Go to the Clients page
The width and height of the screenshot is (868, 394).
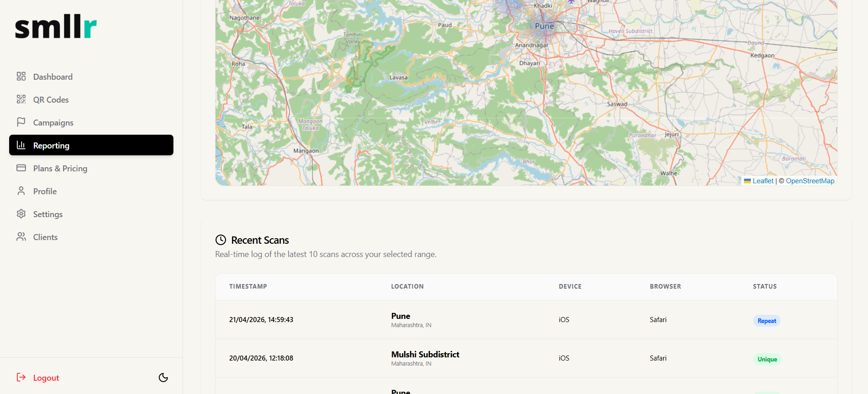pos(91,237)
